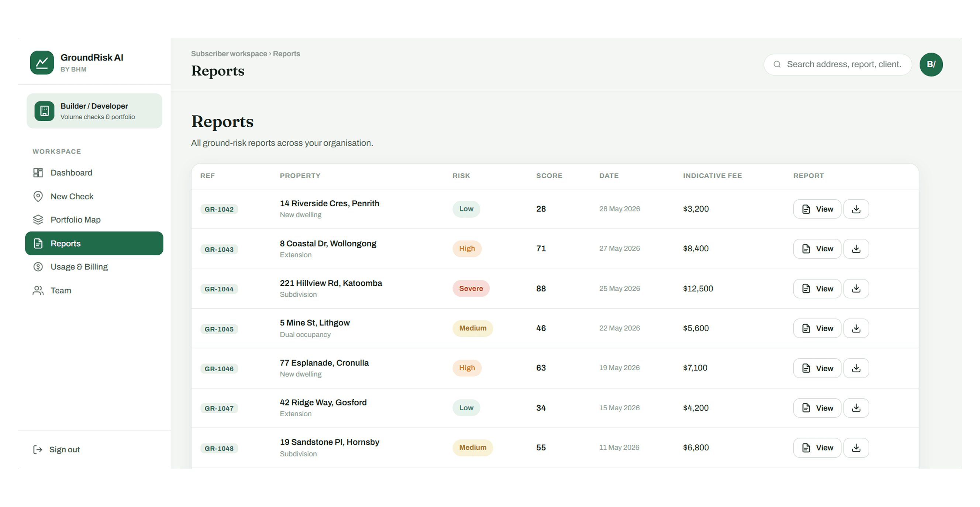Switch the Builder / Developer role card

(x=94, y=111)
